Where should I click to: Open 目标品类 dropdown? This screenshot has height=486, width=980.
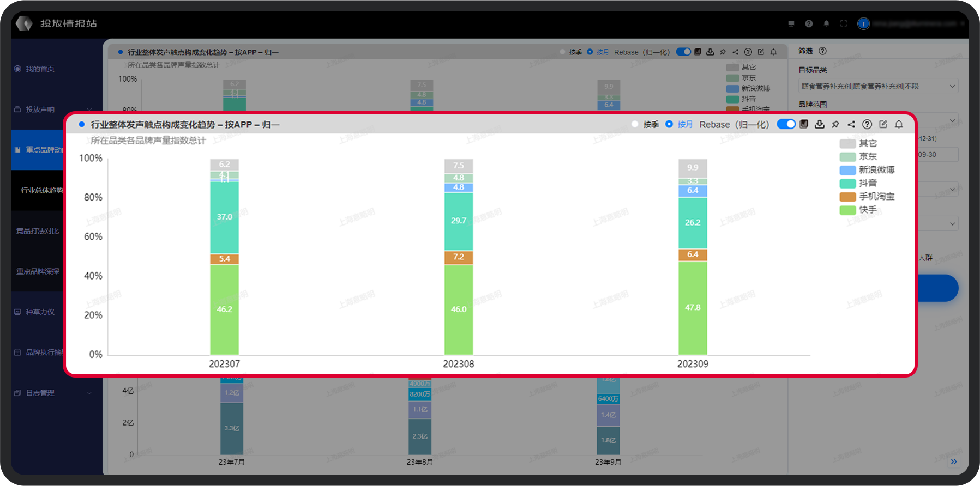pyautogui.click(x=878, y=86)
